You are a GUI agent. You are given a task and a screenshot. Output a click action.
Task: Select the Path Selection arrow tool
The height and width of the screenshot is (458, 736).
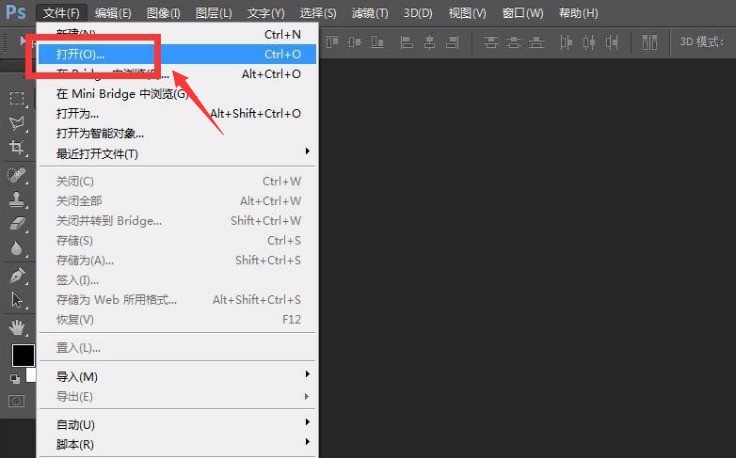click(17, 300)
